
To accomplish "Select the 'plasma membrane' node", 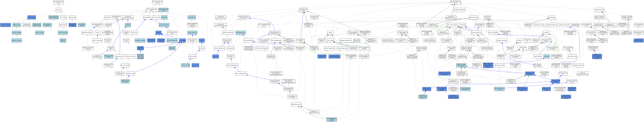I will tap(164, 25).
